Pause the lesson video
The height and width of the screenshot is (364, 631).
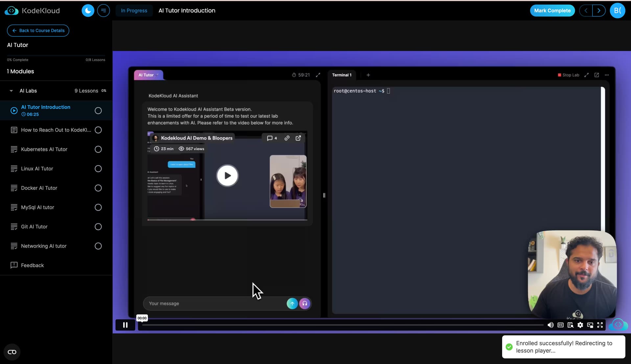click(125, 325)
